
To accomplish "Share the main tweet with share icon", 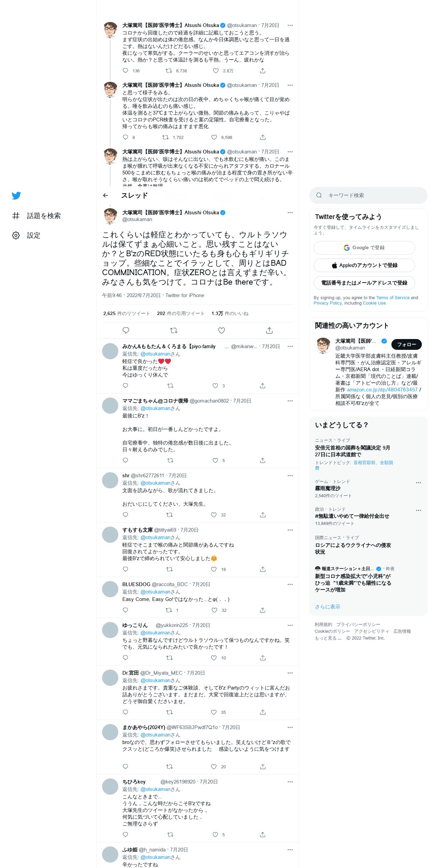I will click(x=269, y=330).
